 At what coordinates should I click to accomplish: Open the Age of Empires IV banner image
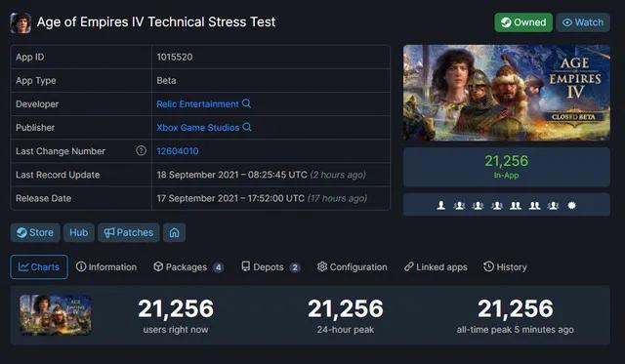click(x=507, y=93)
